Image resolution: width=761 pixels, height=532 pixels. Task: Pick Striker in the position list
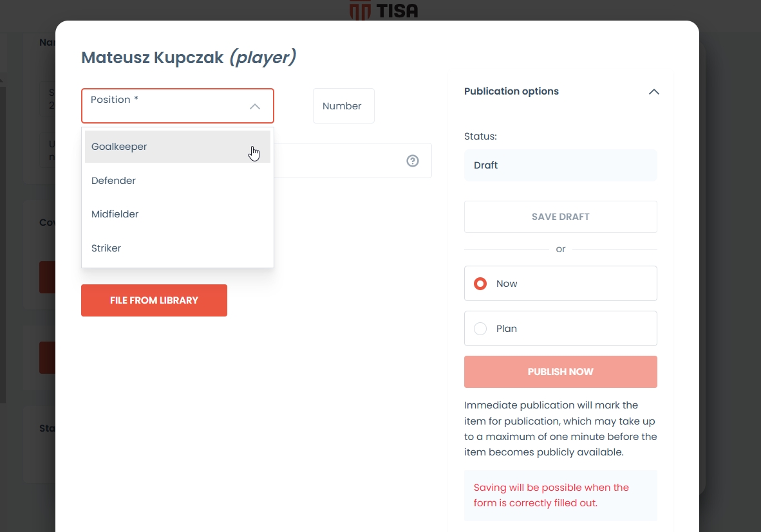[106, 248]
